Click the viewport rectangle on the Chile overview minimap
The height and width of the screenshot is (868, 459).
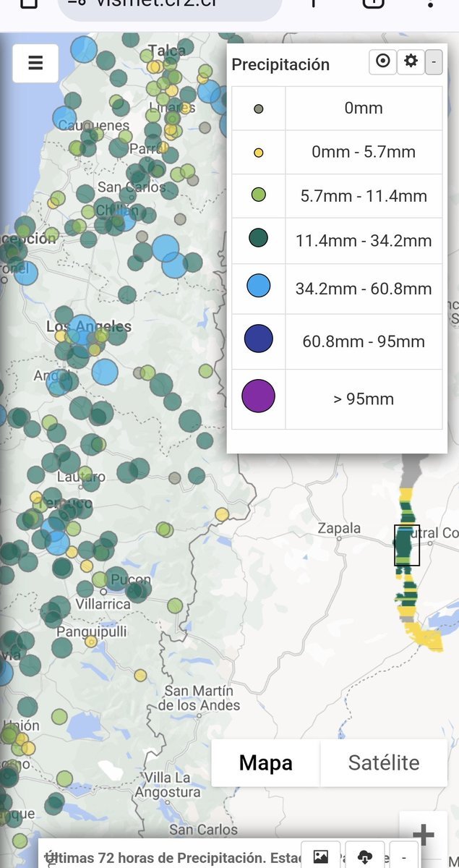(x=407, y=545)
